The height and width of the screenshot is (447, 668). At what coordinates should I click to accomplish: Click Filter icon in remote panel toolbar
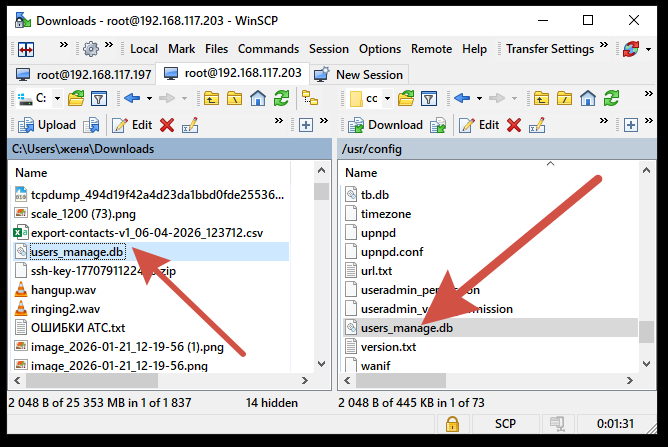[x=429, y=99]
